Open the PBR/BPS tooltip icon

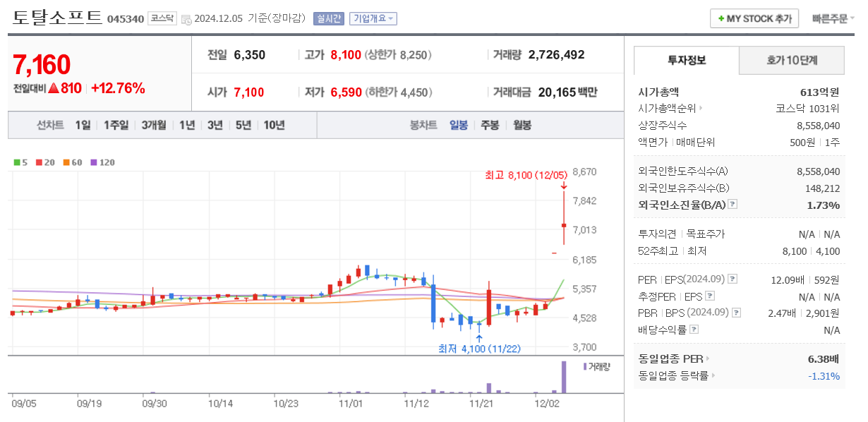click(x=735, y=313)
